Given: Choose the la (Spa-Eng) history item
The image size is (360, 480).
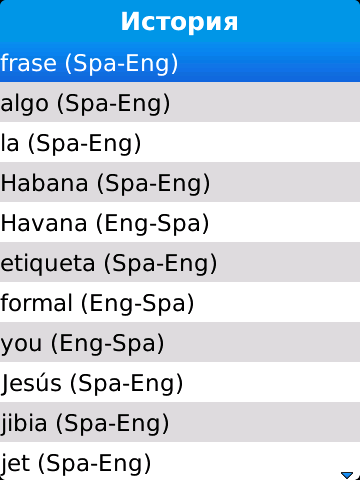Looking at the screenshot, I should point(180,142).
